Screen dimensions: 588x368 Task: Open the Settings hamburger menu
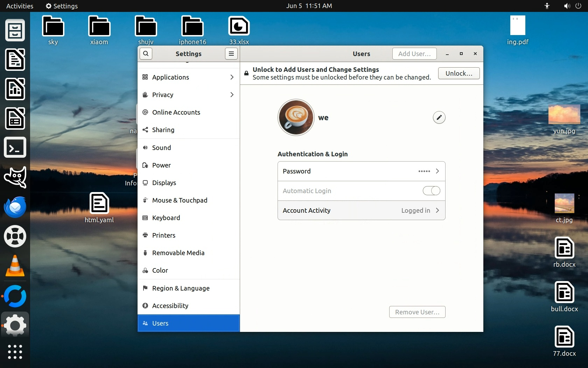tap(231, 54)
